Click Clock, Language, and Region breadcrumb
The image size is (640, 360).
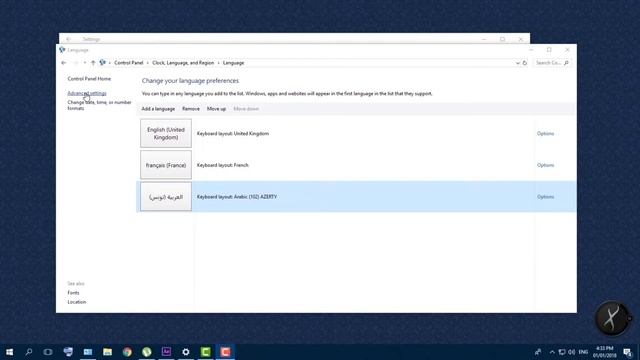[183, 63]
